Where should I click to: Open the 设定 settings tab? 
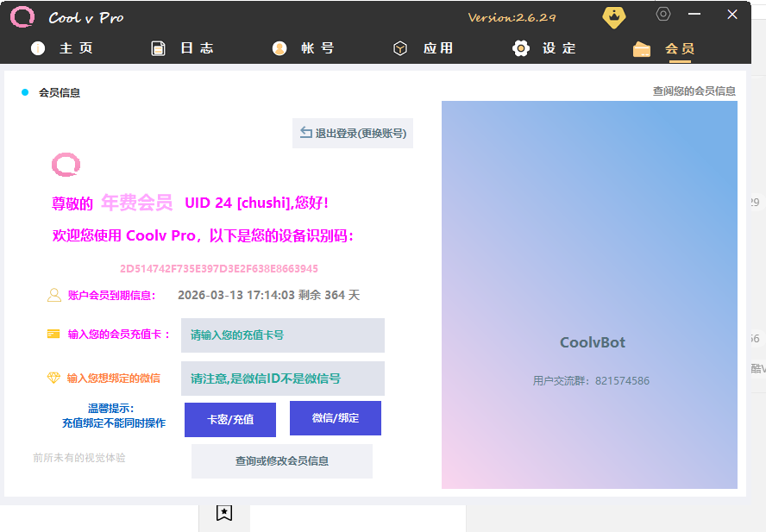click(544, 48)
